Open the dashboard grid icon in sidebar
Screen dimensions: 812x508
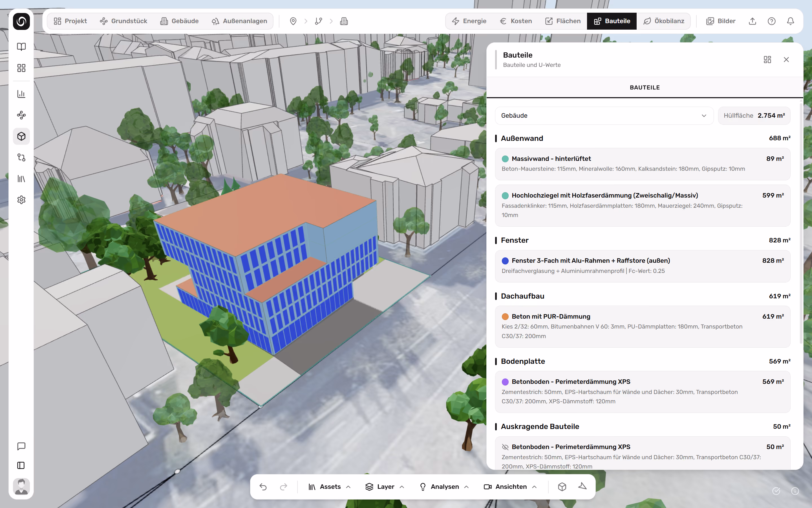(21, 68)
